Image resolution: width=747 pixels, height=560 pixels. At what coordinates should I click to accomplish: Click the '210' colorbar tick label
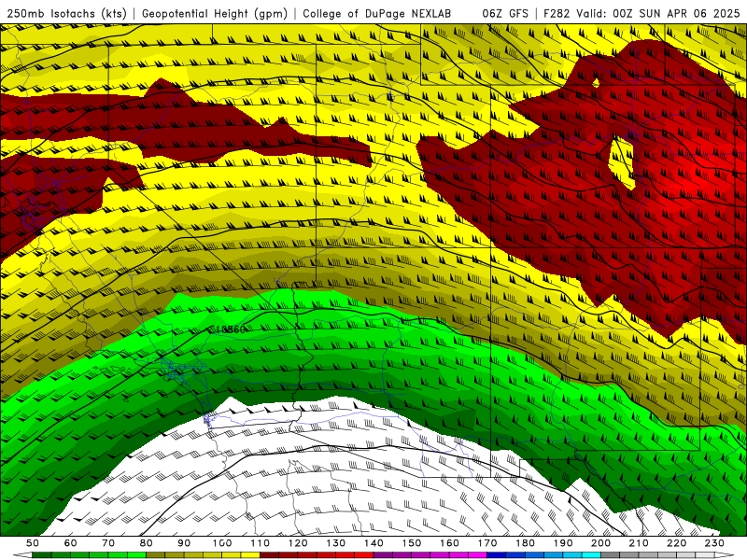click(x=639, y=543)
